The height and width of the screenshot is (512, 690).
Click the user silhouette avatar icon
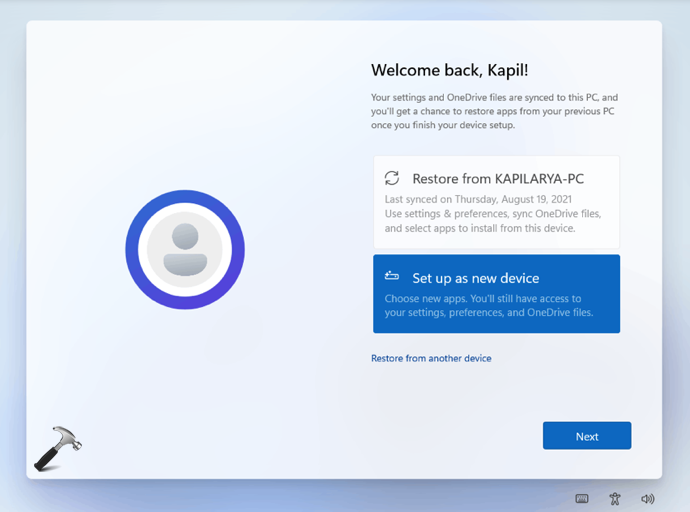[x=185, y=249]
